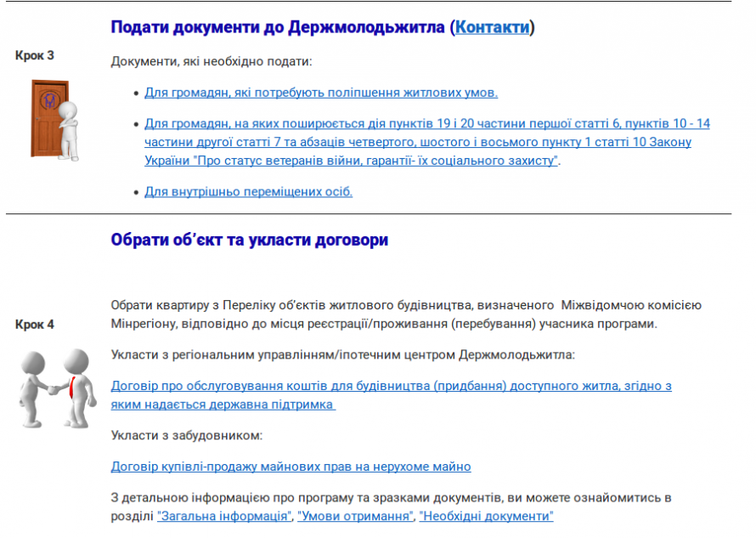Open the link about статус ветеранів війни

click(426, 142)
